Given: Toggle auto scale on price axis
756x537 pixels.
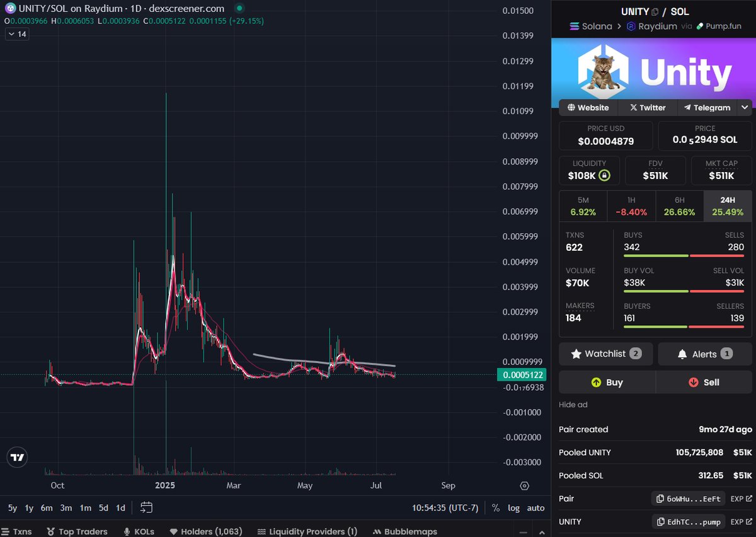Looking at the screenshot, I should tap(535, 508).
